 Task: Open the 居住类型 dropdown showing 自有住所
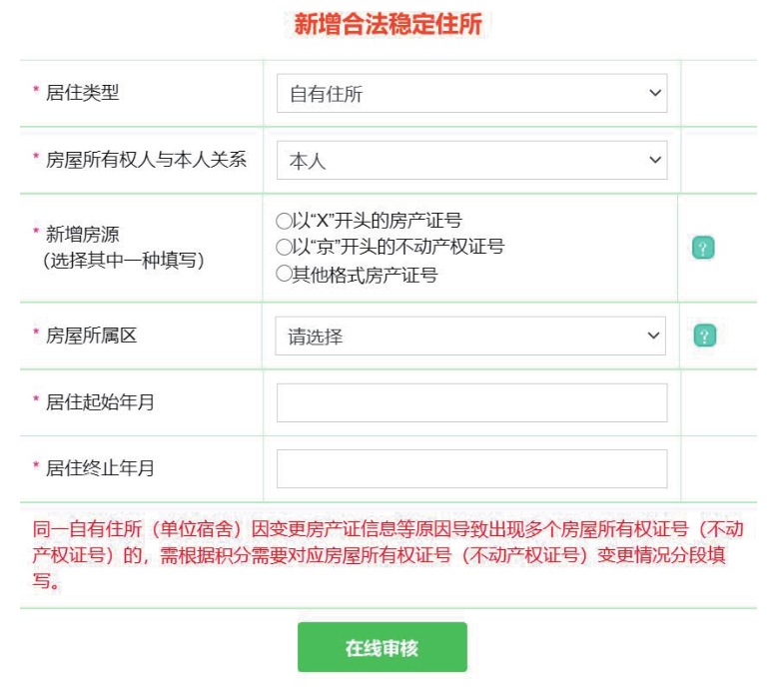[471, 94]
